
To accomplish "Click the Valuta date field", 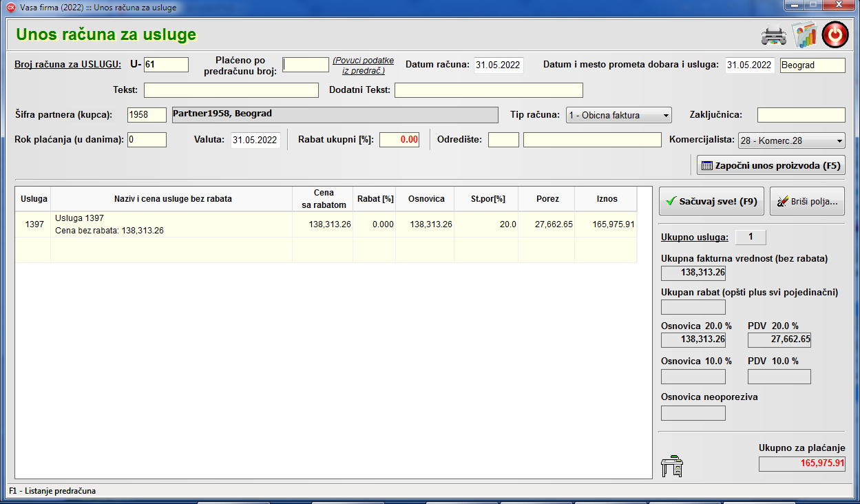I will pyautogui.click(x=255, y=140).
